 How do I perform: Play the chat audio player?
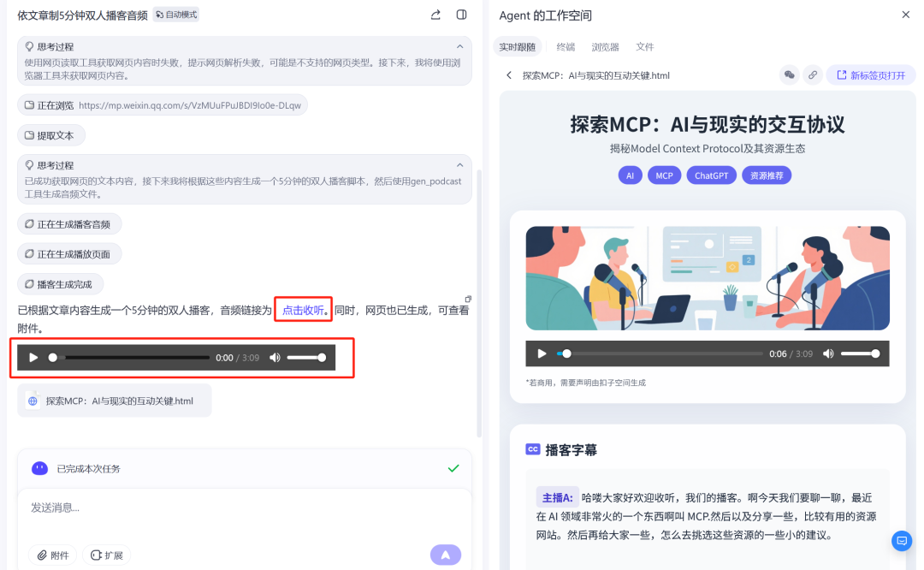(x=33, y=358)
